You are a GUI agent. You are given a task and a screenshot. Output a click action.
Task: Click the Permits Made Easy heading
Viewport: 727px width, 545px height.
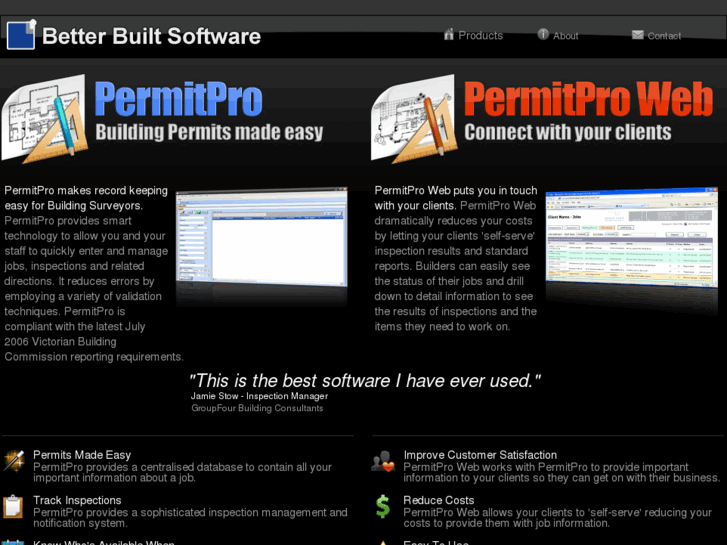click(x=82, y=455)
